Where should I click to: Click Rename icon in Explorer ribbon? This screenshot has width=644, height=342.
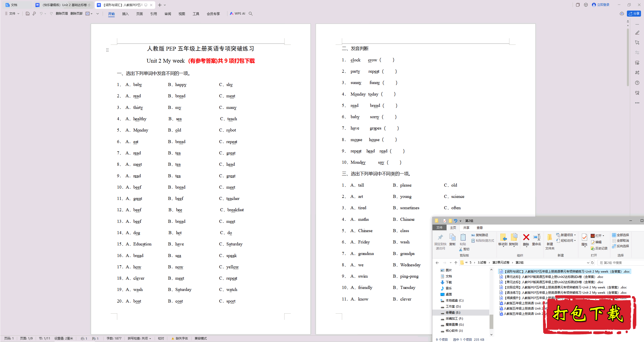coord(537,240)
